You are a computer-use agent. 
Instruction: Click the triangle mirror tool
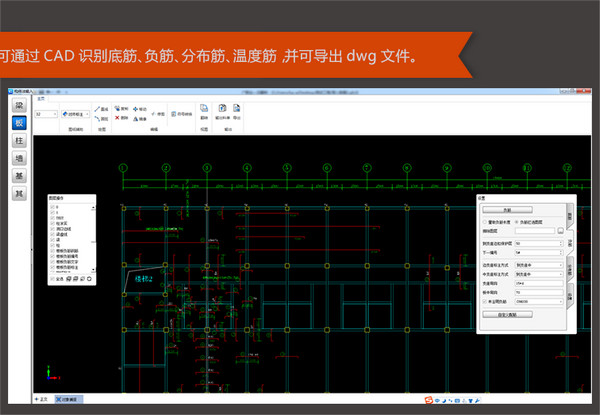pyautogui.click(x=140, y=119)
